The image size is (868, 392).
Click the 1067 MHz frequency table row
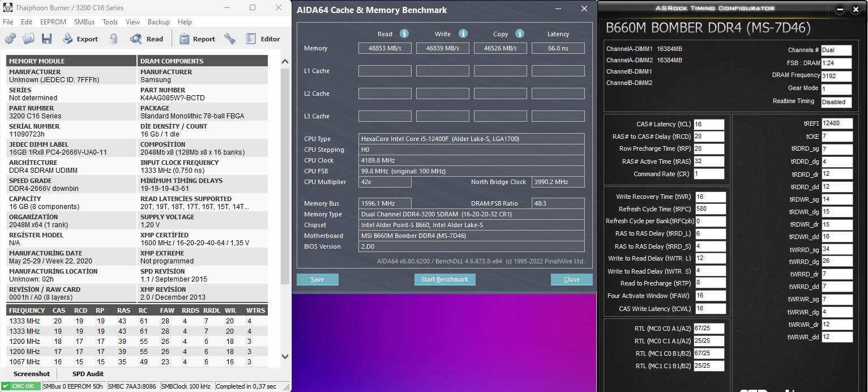pos(138,362)
